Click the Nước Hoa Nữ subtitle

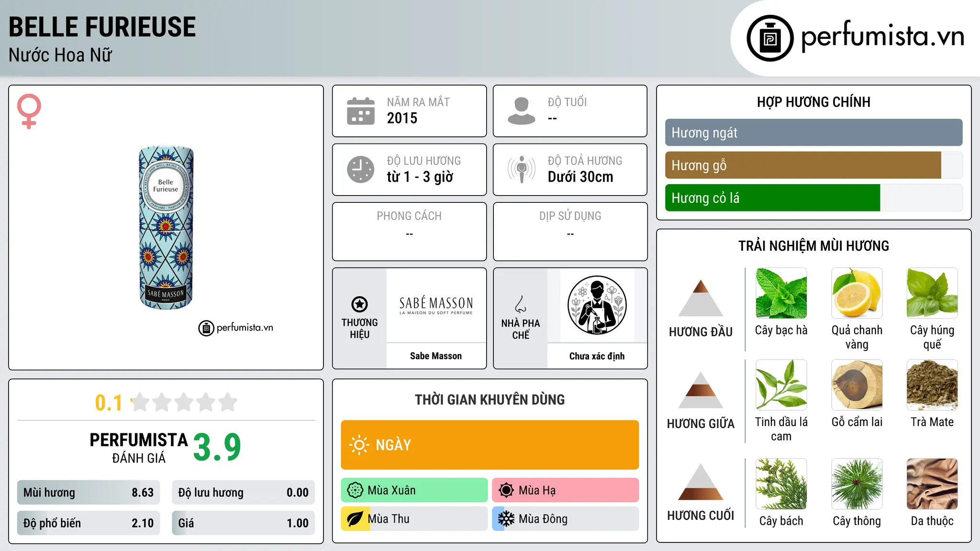pyautogui.click(x=60, y=55)
